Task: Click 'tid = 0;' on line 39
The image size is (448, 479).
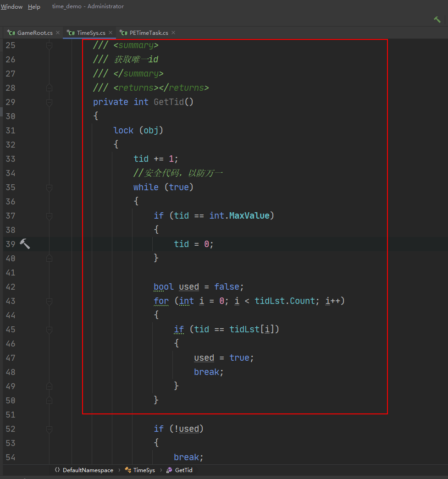Action: click(194, 244)
